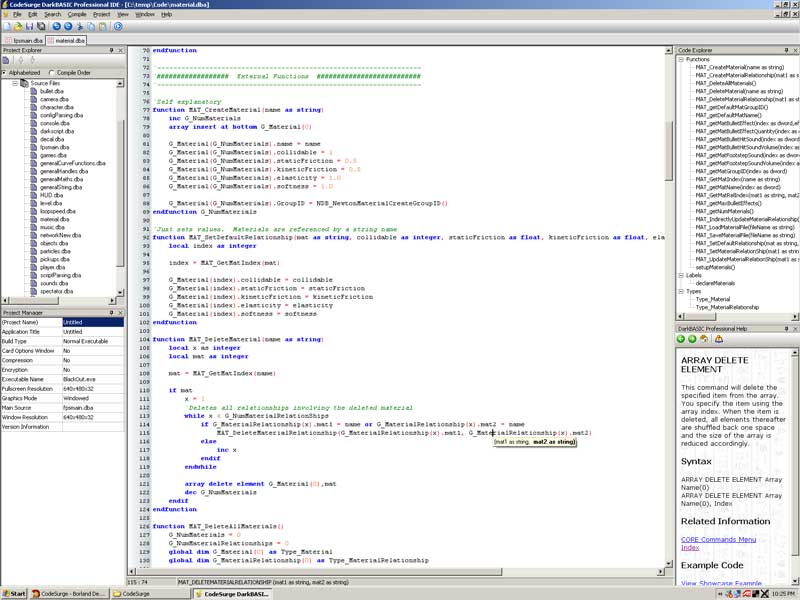The width and height of the screenshot is (800, 600).
Task: Click the Cut toolbar icon
Action: point(80,27)
